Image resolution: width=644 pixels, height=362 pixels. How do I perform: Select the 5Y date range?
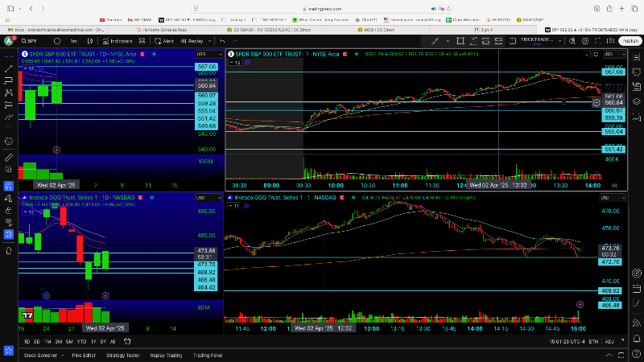click(x=103, y=341)
